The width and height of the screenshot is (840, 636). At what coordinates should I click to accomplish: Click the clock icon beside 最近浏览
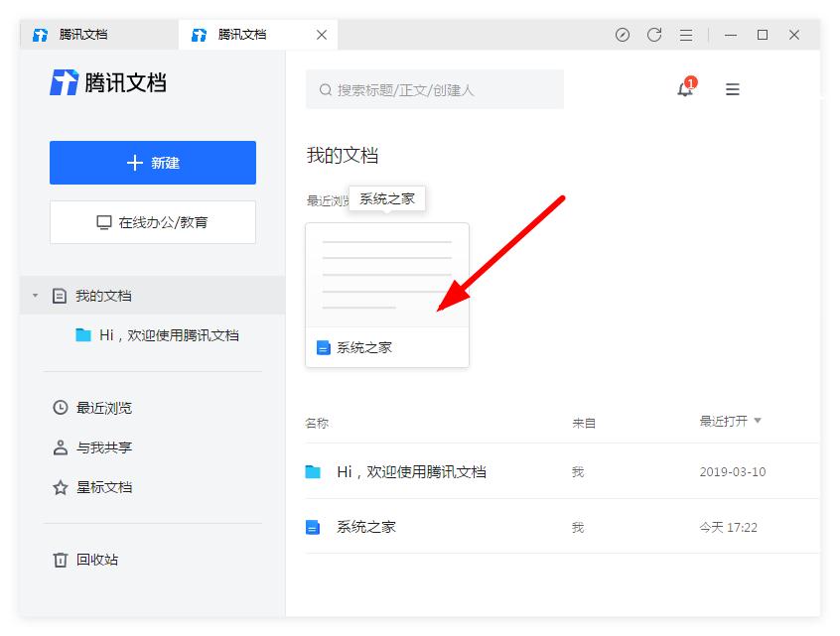point(59,407)
